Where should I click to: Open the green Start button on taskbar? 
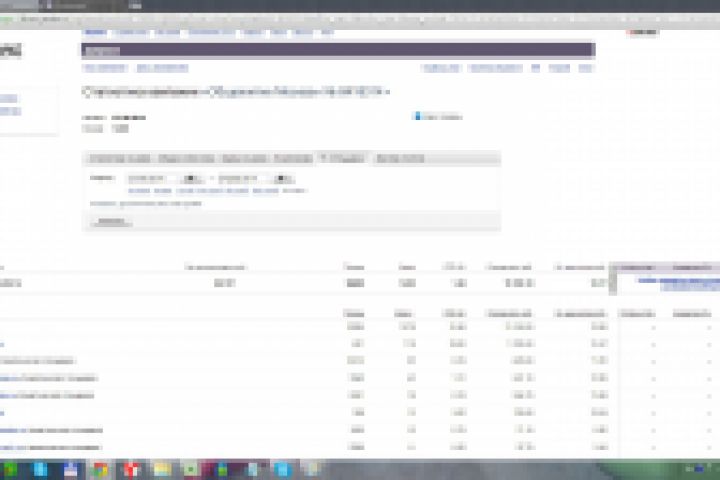pyautogui.click(x=10, y=469)
